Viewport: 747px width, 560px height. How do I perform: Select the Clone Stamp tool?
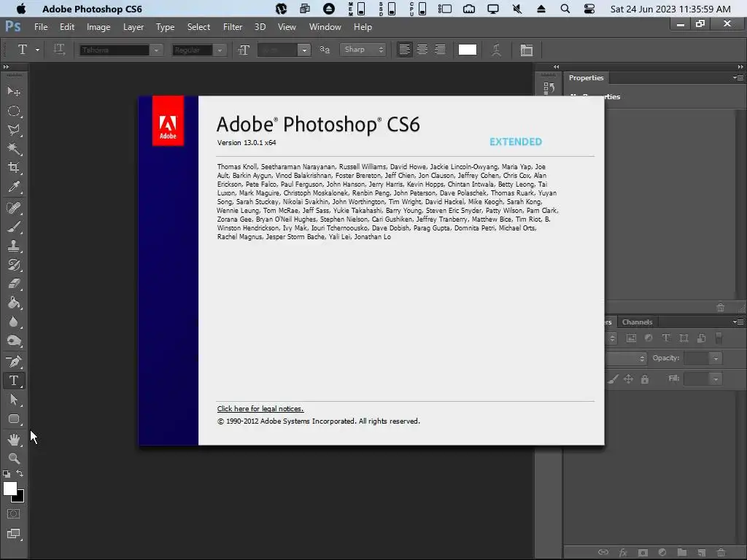pos(14,246)
